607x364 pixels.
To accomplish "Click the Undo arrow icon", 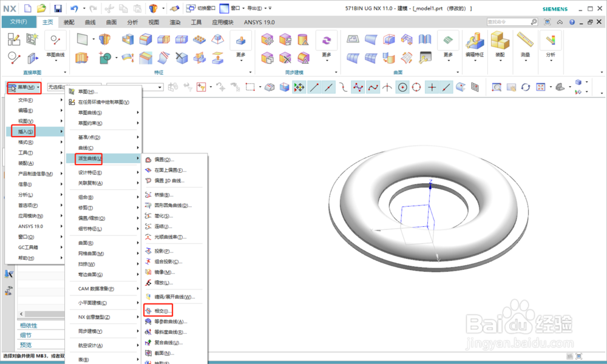I will [74, 8].
